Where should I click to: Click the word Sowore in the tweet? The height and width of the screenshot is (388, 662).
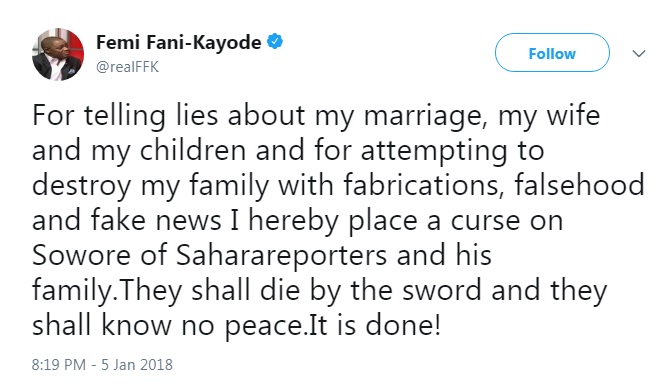coord(81,256)
